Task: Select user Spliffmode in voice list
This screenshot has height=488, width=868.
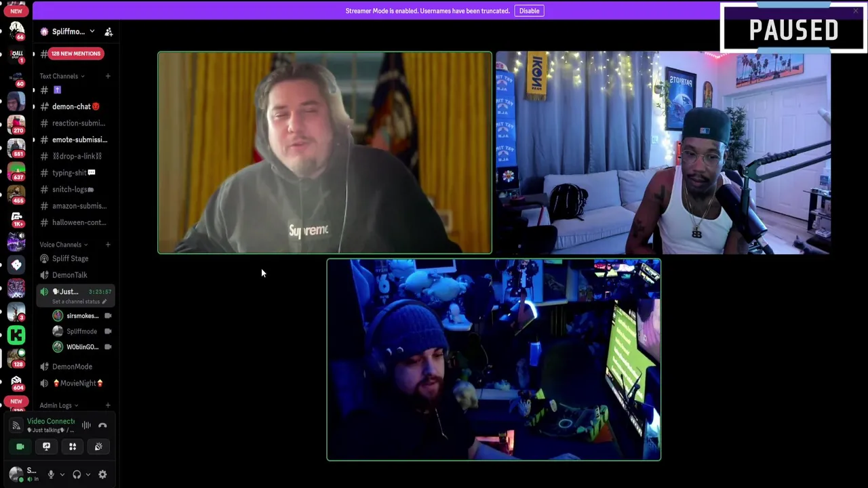Action: [82, 331]
